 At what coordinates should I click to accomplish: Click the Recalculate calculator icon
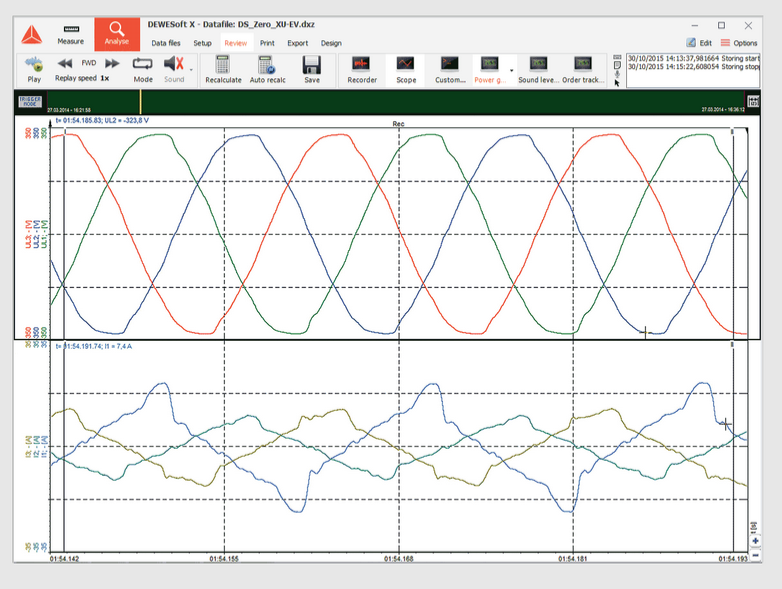[223, 65]
